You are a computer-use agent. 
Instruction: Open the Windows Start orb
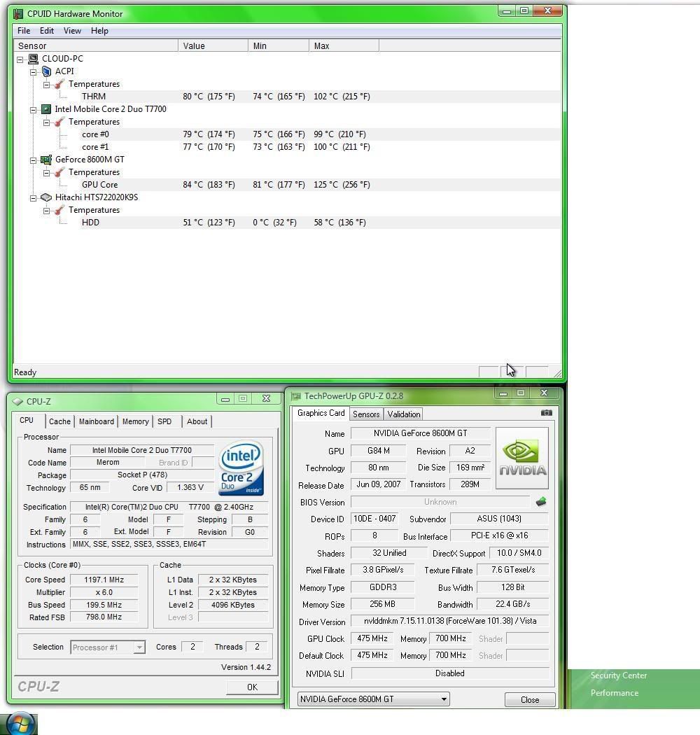click(20, 723)
